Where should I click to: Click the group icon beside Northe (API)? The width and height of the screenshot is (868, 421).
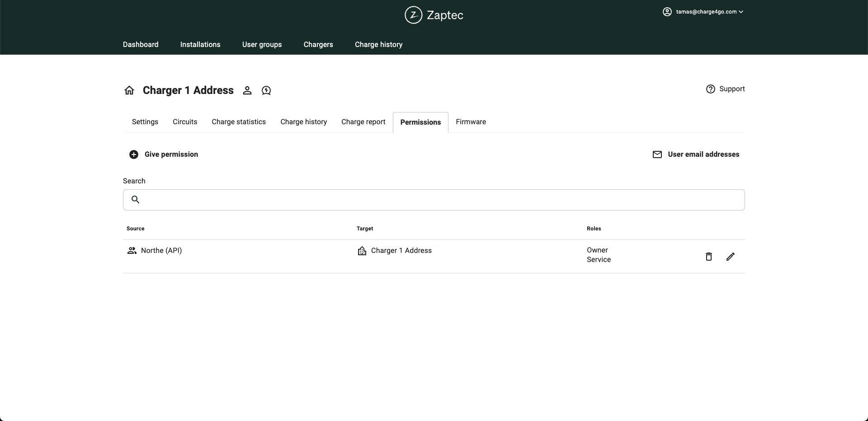[x=132, y=250]
